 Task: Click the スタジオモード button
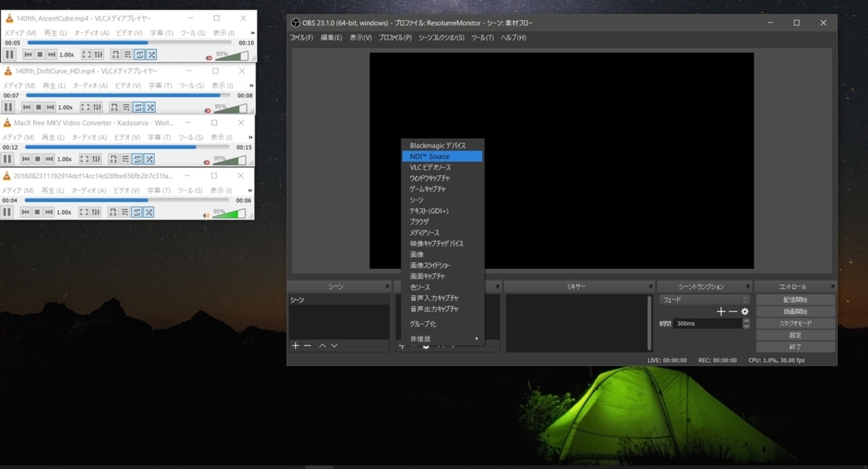[795, 324]
